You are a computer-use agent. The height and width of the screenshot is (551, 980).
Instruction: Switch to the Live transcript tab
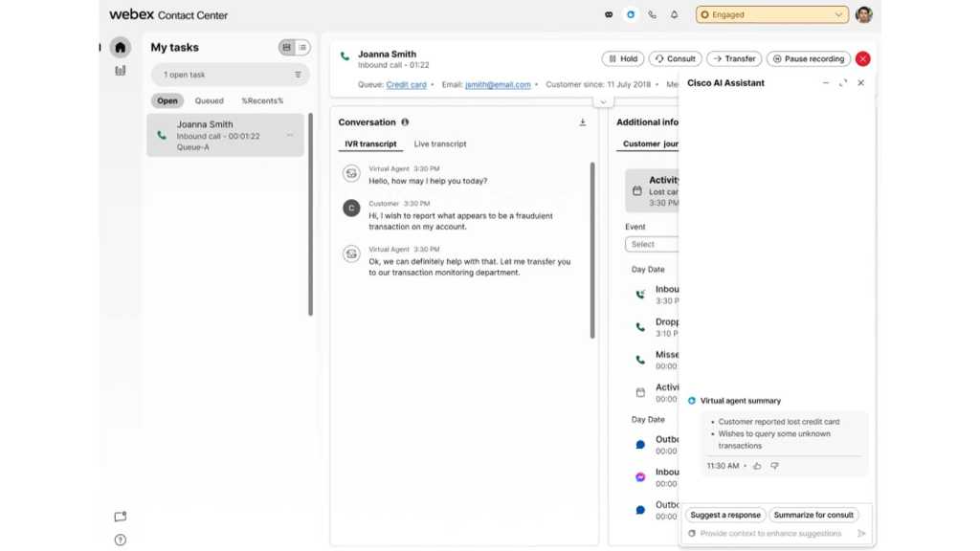[x=440, y=144]
